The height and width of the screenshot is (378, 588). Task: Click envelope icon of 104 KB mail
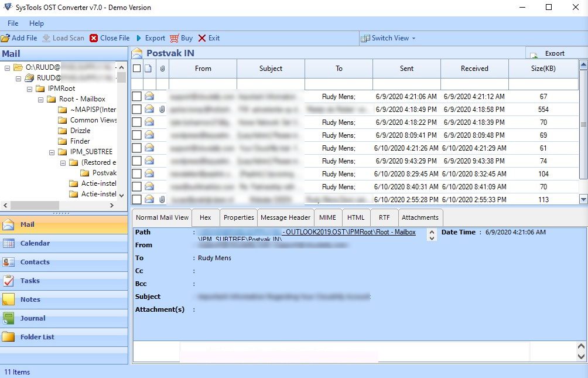tap(149, 173)
